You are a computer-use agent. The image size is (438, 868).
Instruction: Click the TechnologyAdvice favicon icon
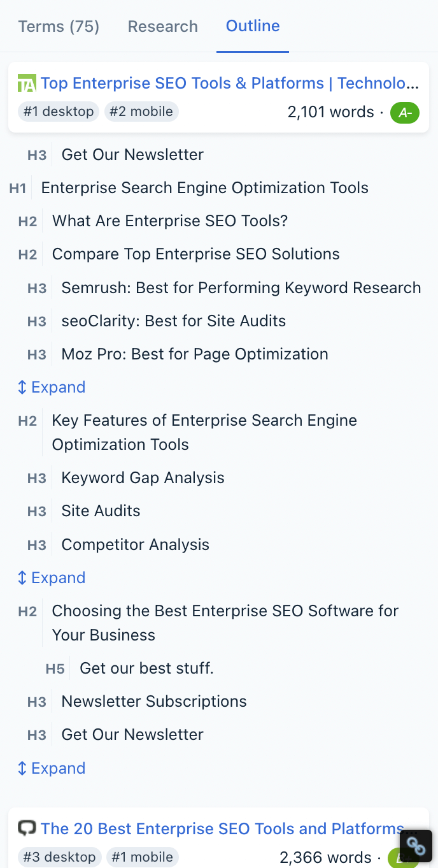coord(27,83)
